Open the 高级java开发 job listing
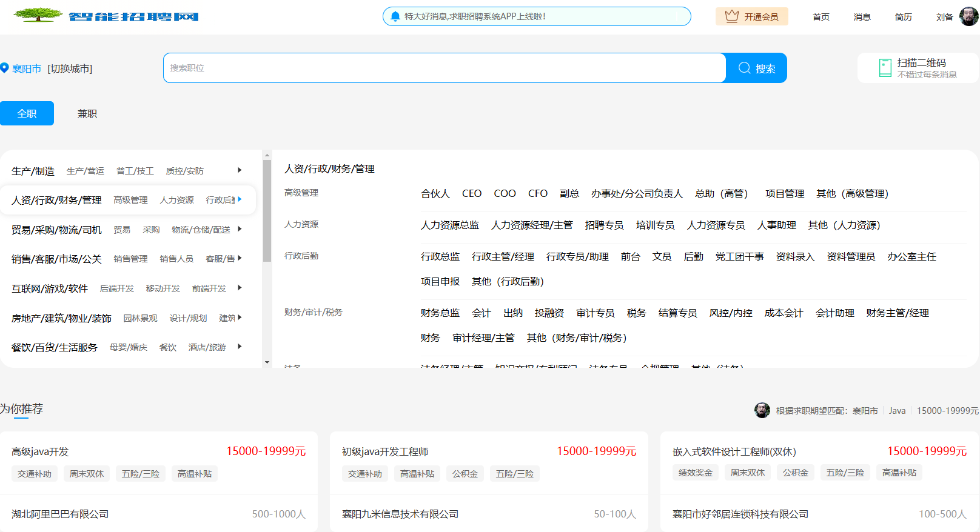 pos(41,451)
